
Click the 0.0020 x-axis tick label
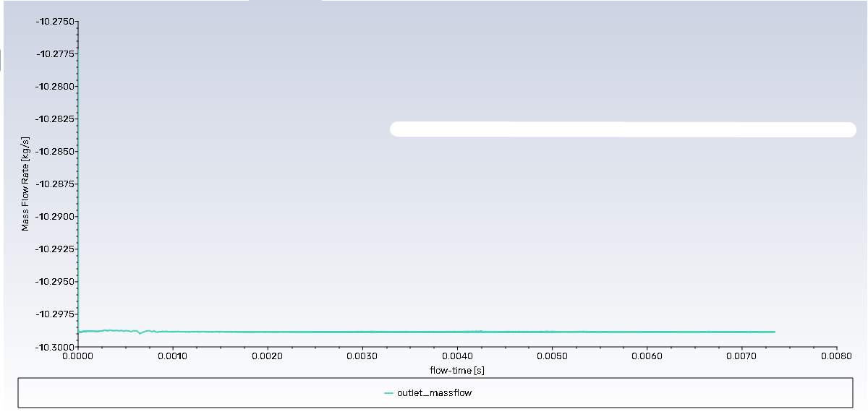click(x=267, y=357)
